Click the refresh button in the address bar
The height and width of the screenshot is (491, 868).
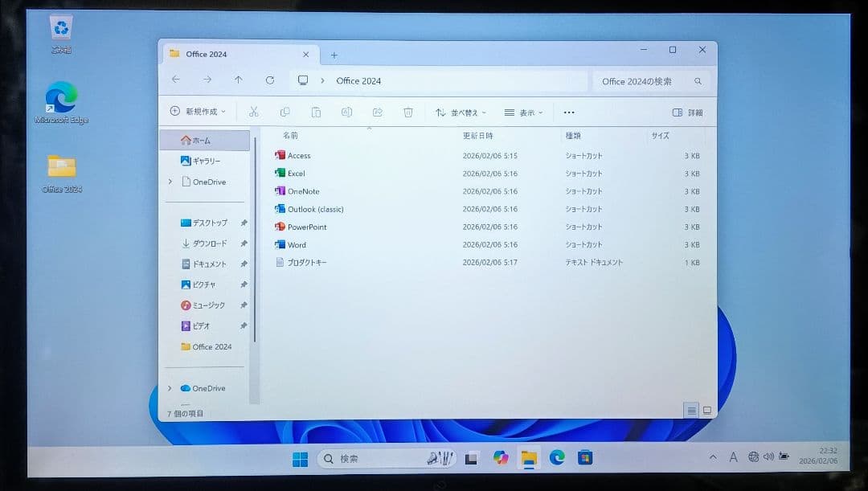coord(269,80)
